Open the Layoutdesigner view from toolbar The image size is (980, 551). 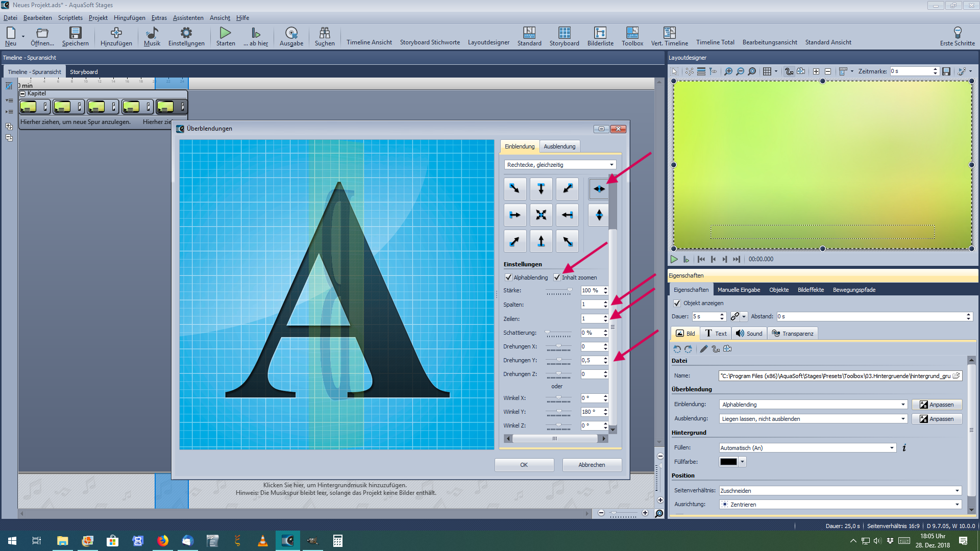tap(488, 42)
